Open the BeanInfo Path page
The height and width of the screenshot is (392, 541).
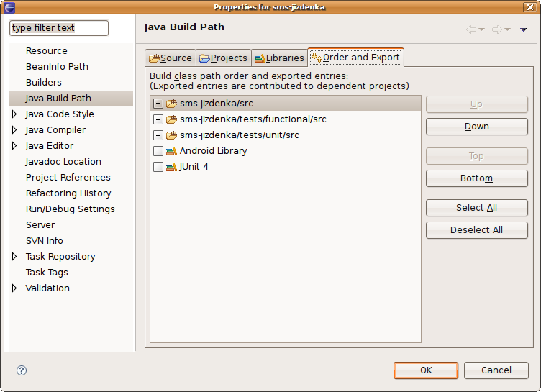click(57, 67)
